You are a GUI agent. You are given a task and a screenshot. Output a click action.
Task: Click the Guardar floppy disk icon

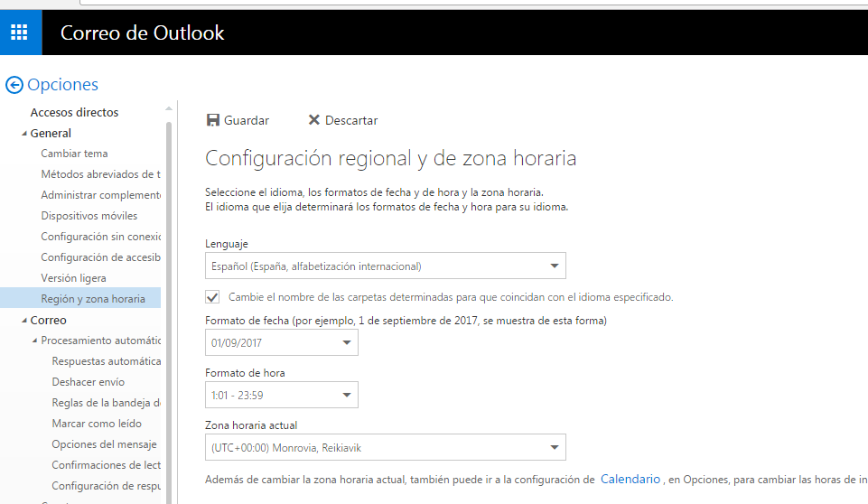click(x=213, y=120)
